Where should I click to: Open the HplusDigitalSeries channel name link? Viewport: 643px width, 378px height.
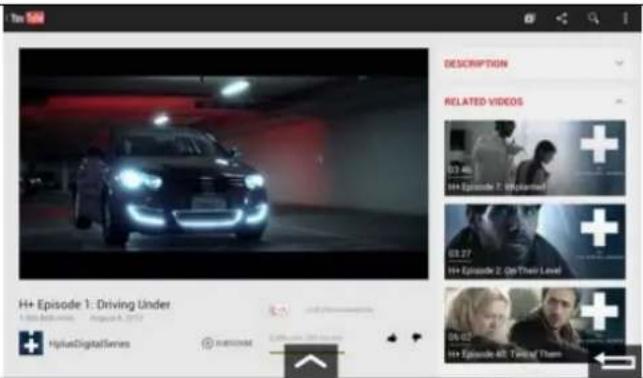pos(89,344)
